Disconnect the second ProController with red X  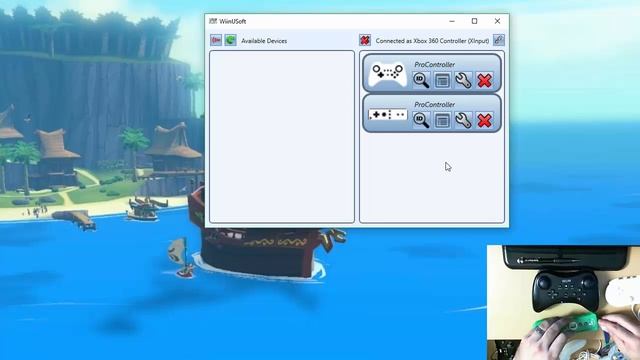[484, 120]
